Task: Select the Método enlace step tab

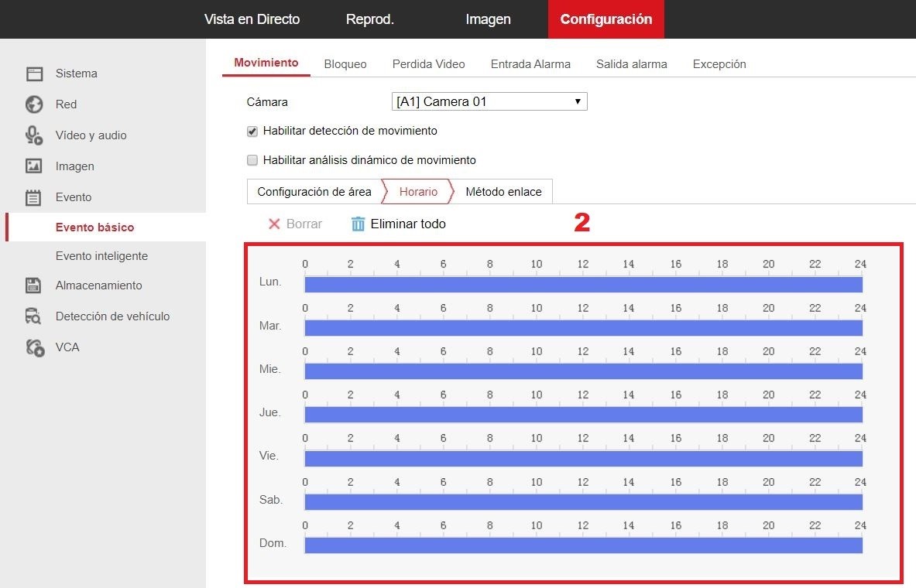Action: (x=503, y=192)
